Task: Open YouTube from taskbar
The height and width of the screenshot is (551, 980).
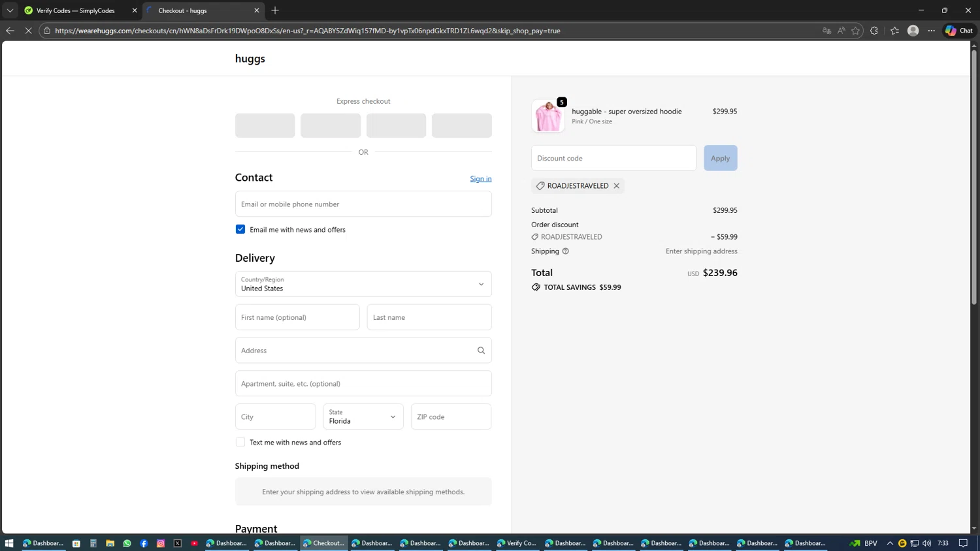Action: (195, 543)
